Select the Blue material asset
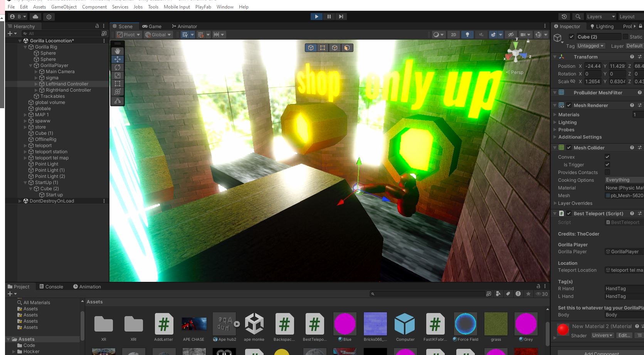 tap(345, 327)
